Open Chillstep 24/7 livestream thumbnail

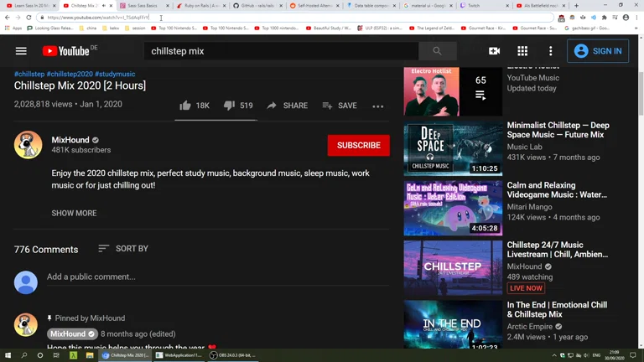click(453, 268)
